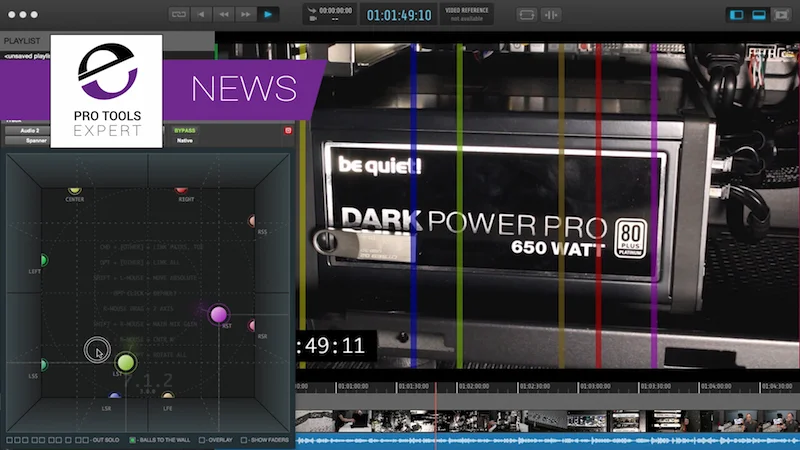Image resolution: width=800 pixels, height=450 pixels.
Task: Toggle the last OUT SOLO box before the label
Action: 85,440
